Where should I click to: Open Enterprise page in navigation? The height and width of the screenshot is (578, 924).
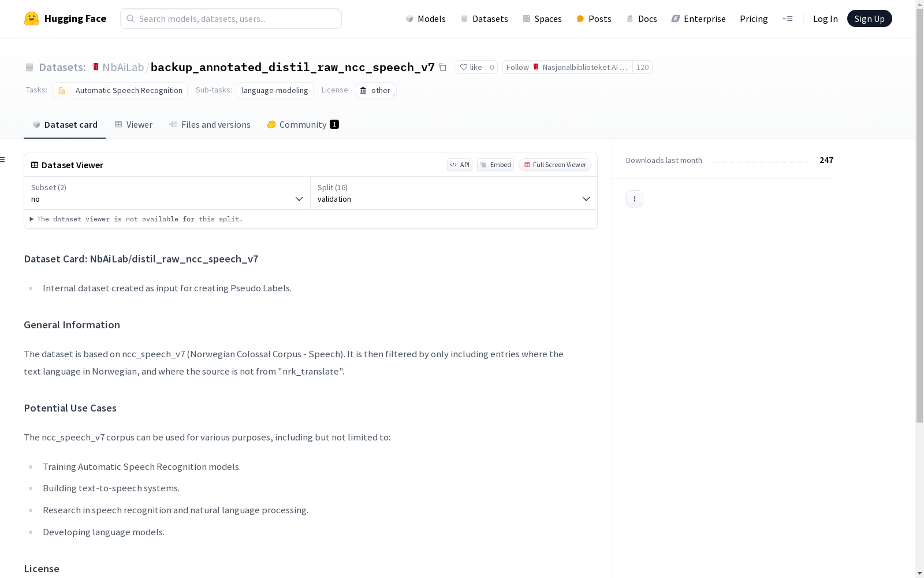click(x=698, y=18)
